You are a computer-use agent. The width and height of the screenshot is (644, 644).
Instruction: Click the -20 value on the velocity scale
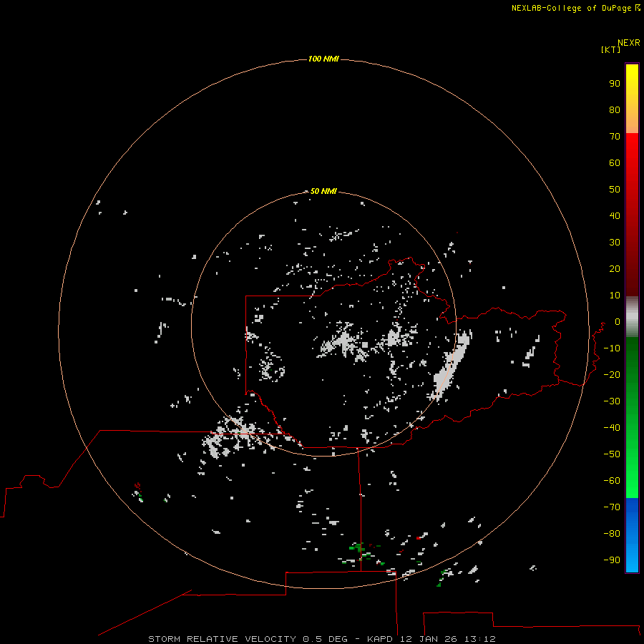tap(612, 374)
